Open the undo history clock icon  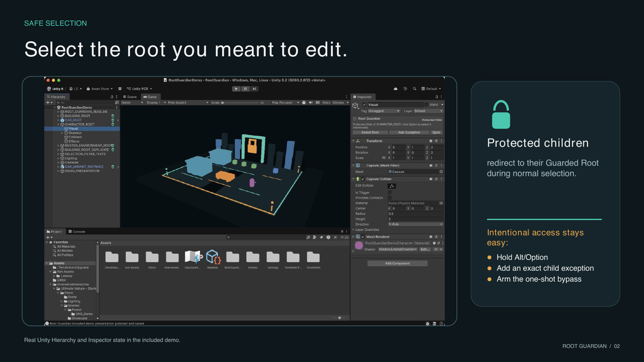[x=406, y=88]
